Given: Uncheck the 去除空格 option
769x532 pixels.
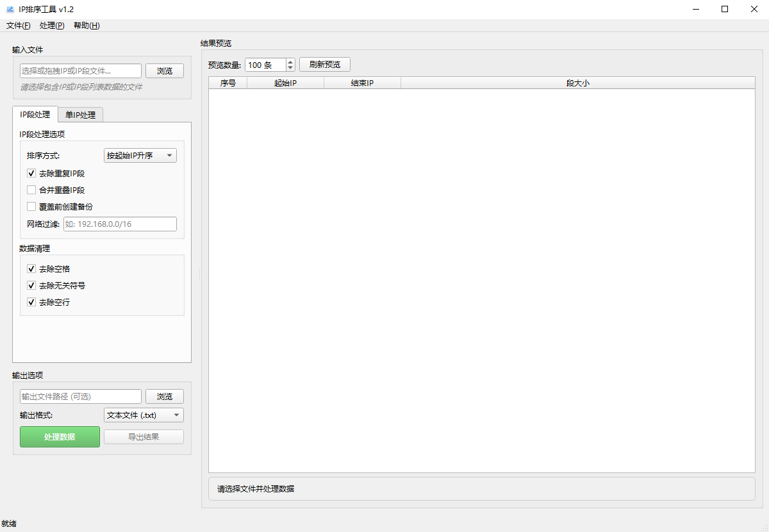Looking at the screenshot, I should [31, 269].
